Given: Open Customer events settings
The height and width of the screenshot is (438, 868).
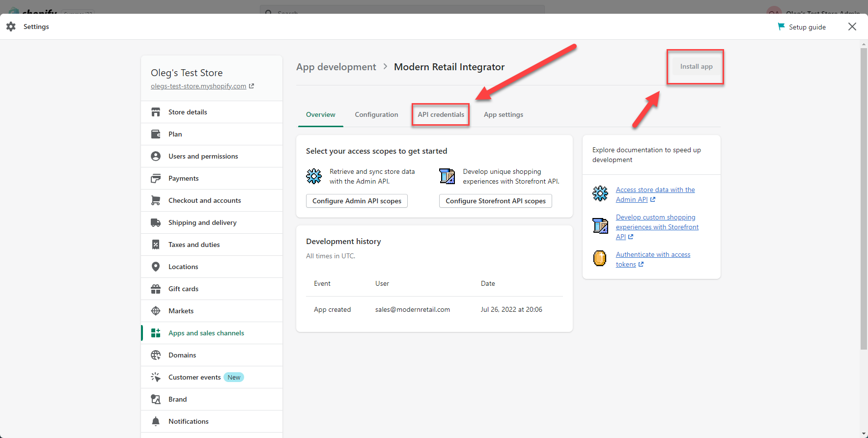Looking at the screenshot, I should tap(212, 377).
